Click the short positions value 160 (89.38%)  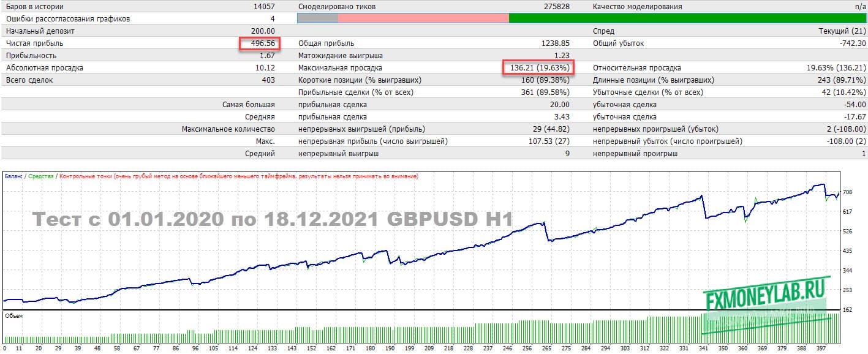(545, 80)
